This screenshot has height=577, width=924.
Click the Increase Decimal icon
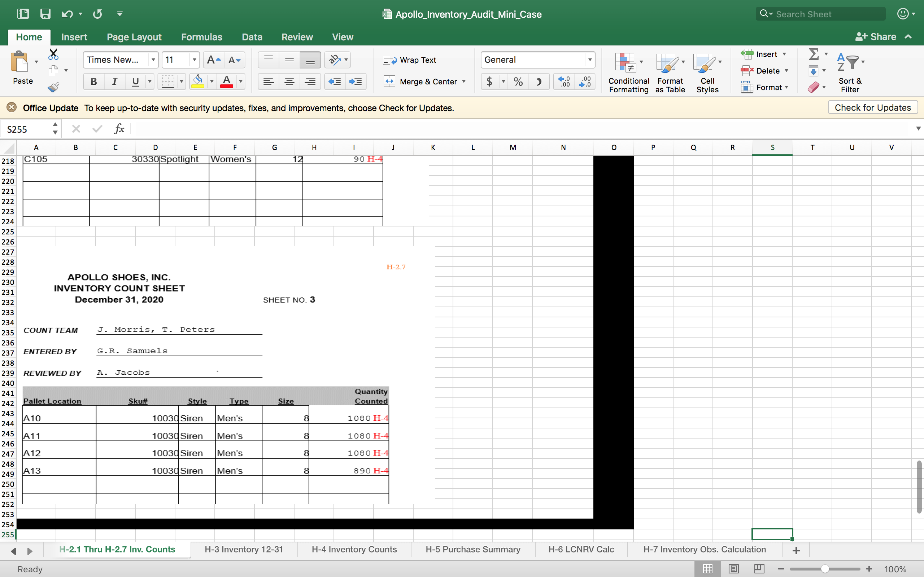point(564,81)
